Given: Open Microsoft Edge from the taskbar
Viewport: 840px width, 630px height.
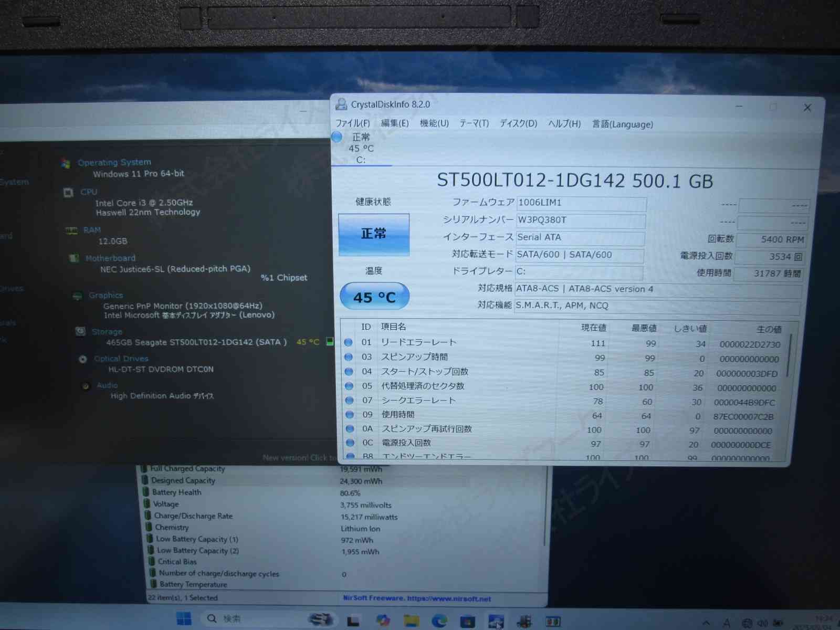Looking at the screenshot, I should coord(439,621).
